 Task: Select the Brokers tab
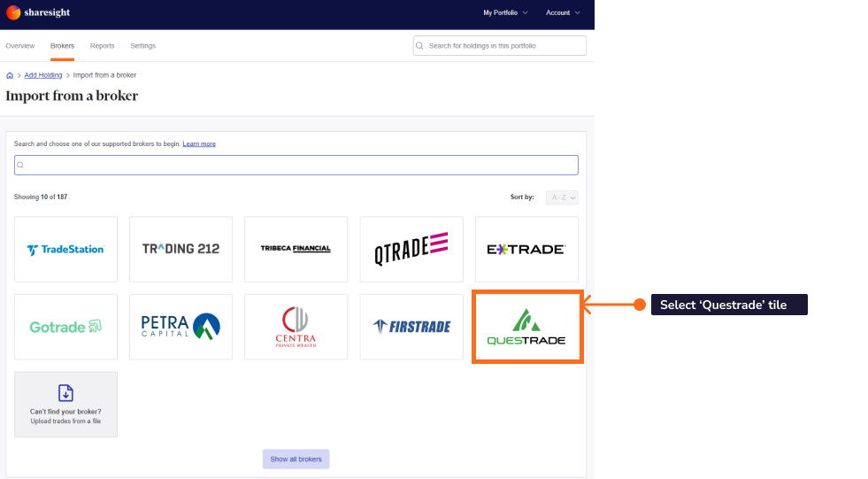click(62, 46)
